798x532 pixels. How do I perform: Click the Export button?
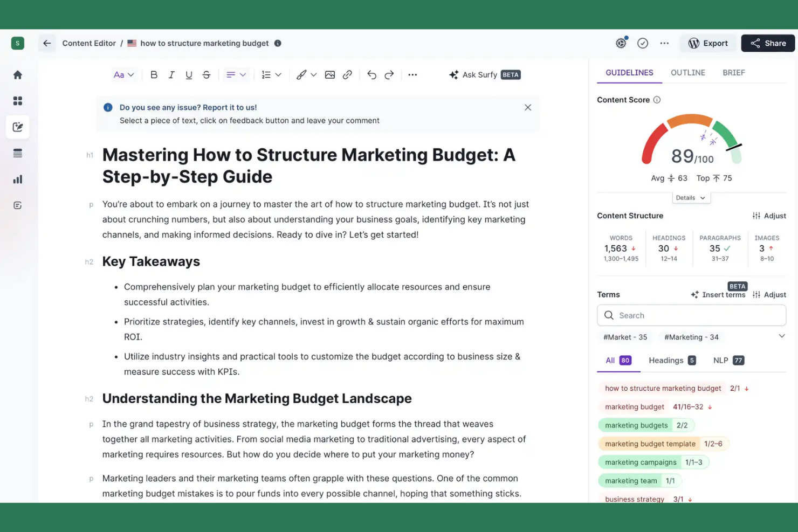[x=708, y=43]
